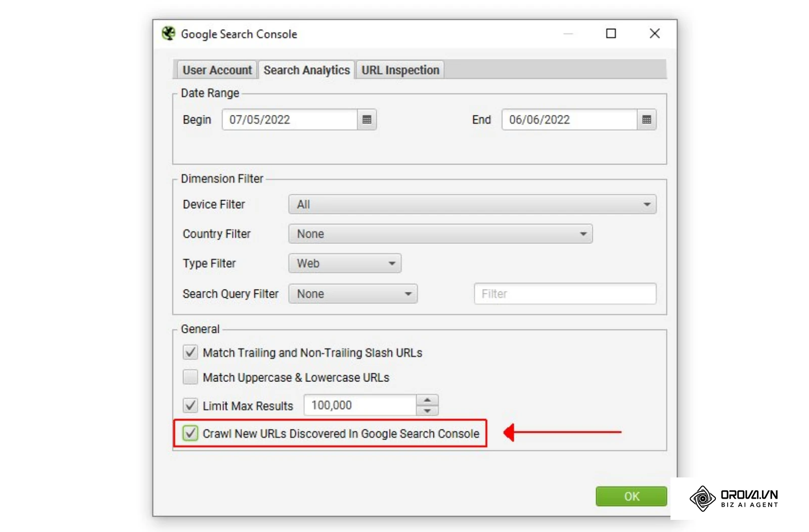809x532 pixels.
Task: Open the Type Filter dropdown set to Web
Action: tap(345, 263)
